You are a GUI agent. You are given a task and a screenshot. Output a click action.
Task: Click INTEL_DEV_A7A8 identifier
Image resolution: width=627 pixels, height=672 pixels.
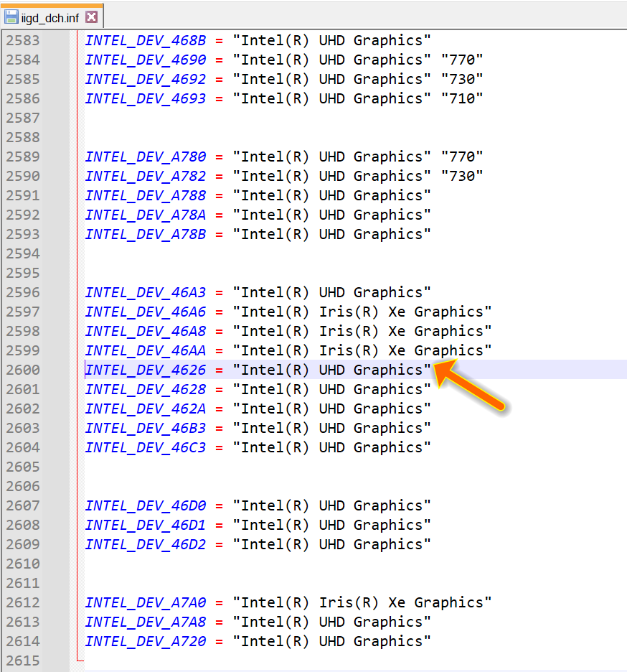pyautogui.click(x=146, y=622)
